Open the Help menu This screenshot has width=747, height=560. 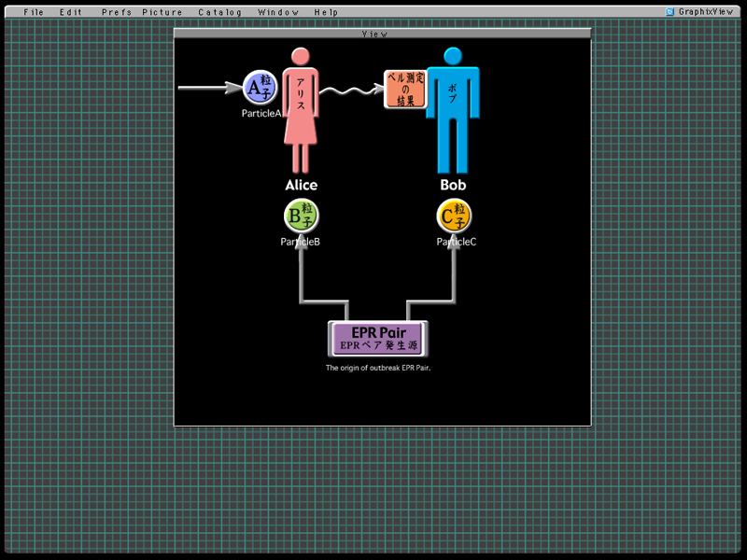point(327,12)
